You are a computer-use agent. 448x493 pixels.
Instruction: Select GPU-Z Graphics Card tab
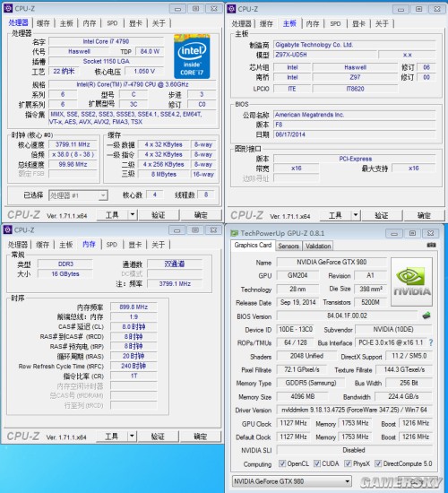pyautogui.click(x=253, y=245)
